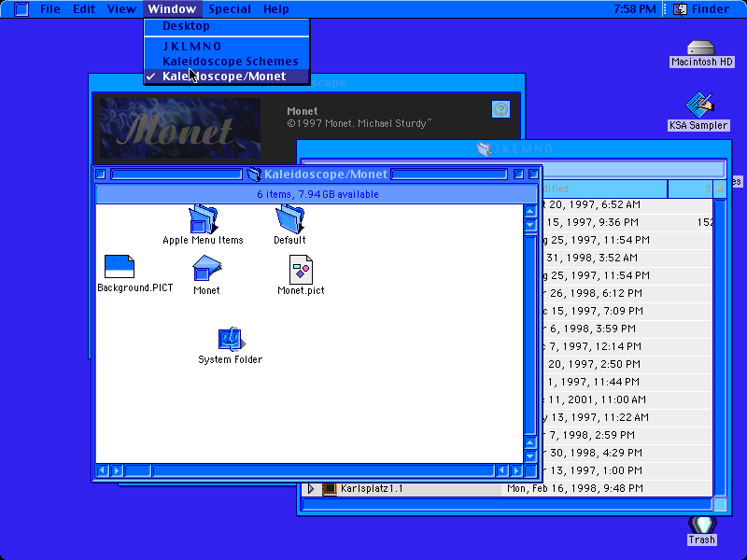Click the date ending '31, 1998, 3:52 AM'
The height and width of the screenshot is (560, 747).
coord(590,259)
